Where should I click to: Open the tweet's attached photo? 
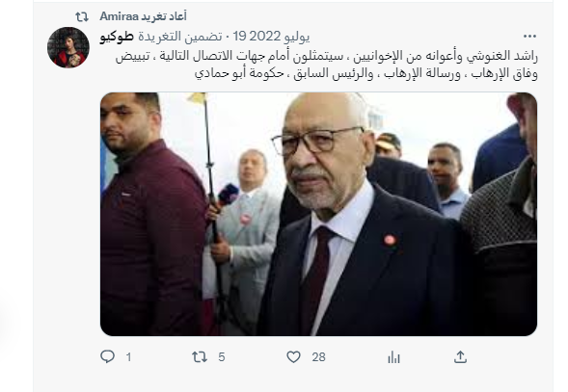coord(319,214)
